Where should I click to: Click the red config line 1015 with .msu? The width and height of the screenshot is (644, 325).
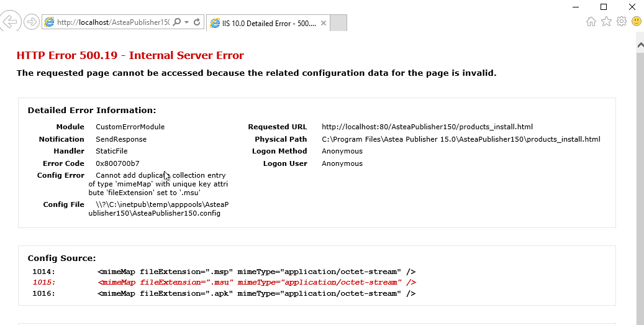point(224,282)
